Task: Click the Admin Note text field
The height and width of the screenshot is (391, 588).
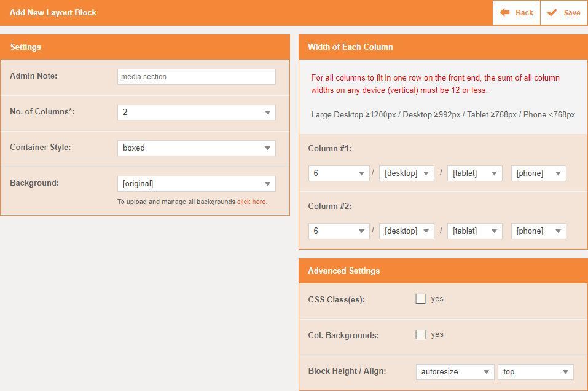Action: click(x=196, y=77)
